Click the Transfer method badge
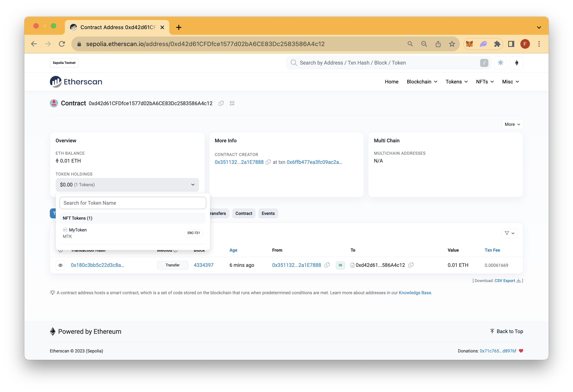 [172, 265]
